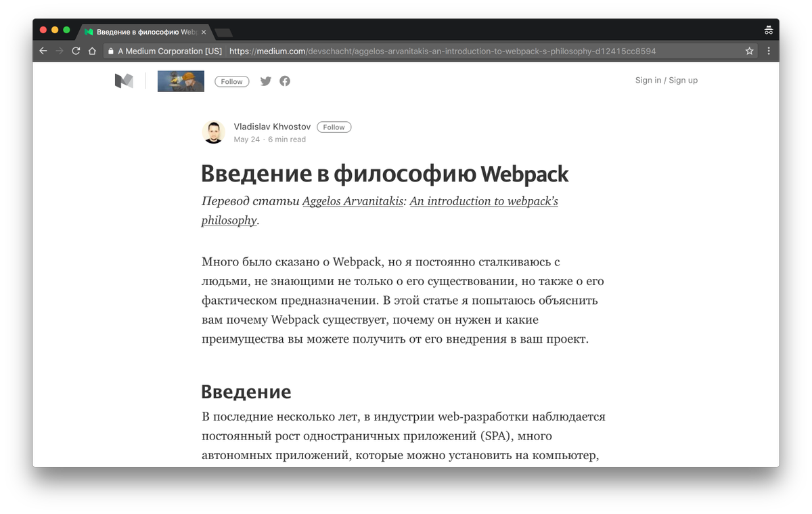Go to the browser Home icon
The height and width of the screenshot is (514, 812).
click(92, 51)
